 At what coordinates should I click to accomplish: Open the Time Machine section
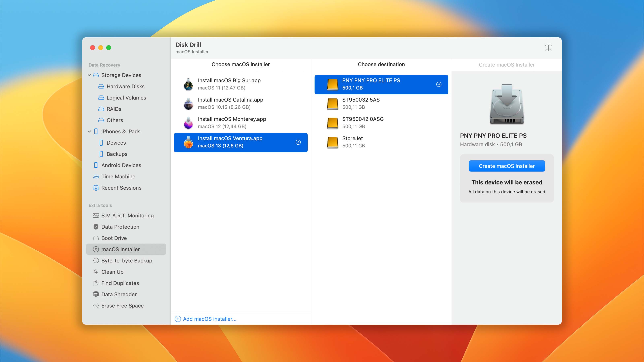(118, 176)
